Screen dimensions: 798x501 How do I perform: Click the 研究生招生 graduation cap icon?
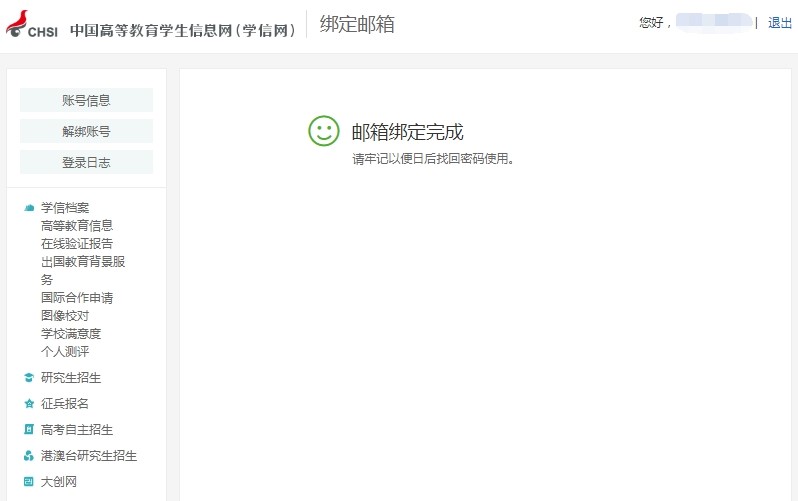point(29,378)
